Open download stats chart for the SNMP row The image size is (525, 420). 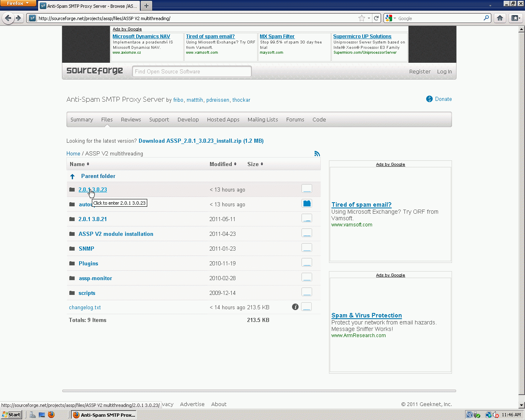(307, 248)
